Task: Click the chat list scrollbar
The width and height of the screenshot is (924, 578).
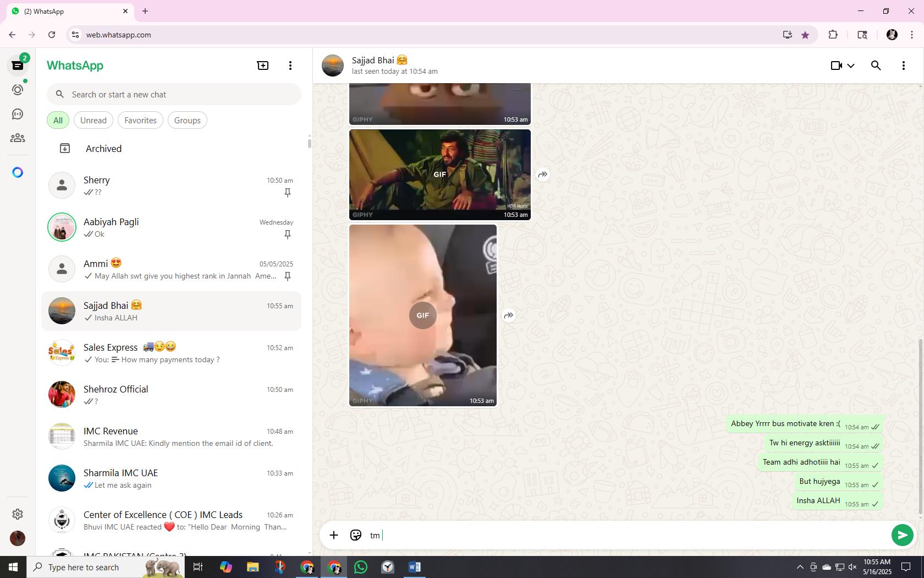Action: pos(310,143)
